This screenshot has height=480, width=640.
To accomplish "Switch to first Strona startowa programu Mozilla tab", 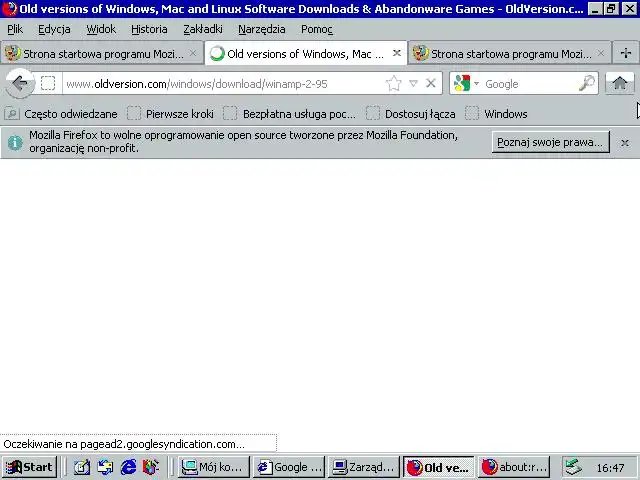I will click(x=101, y=53).
